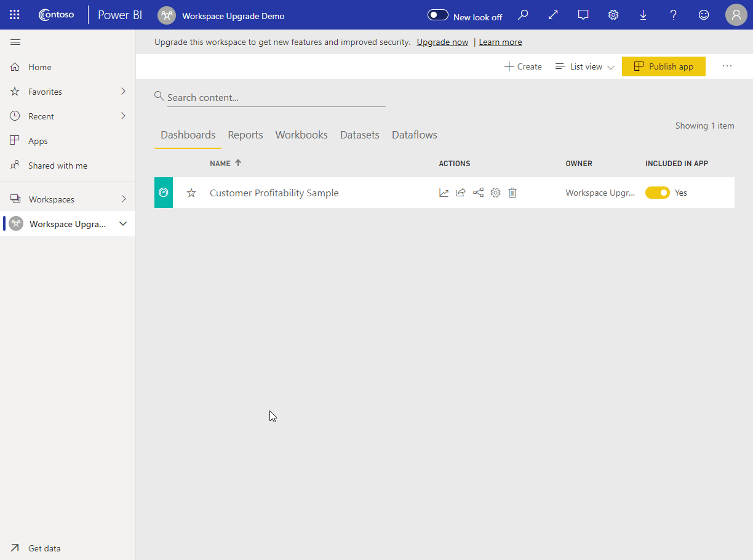Open Customer Profitability Sample dashboard

pos(274,193)
